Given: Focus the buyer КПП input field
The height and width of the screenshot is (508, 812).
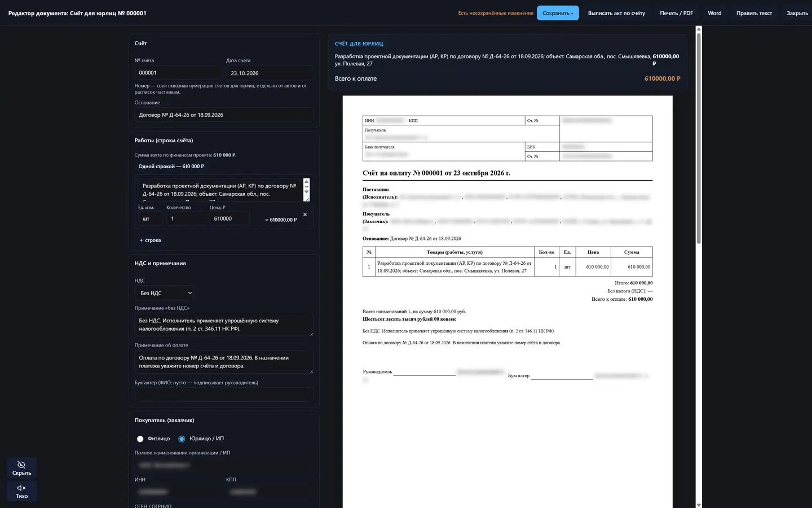Looking at the screenshot, I should (x=270, y=492).
